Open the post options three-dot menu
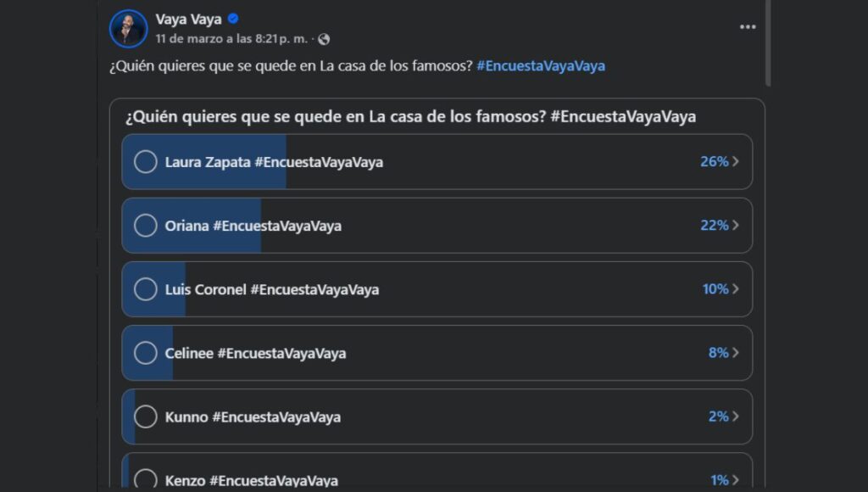Viewport: 868px width, 492px height. point(748,26)
